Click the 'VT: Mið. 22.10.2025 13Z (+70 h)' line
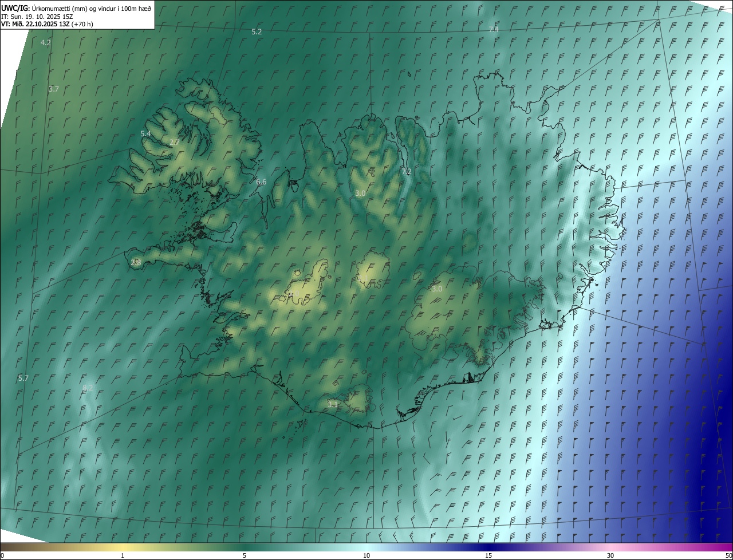The image size is (733, 560). pos(47,23)
